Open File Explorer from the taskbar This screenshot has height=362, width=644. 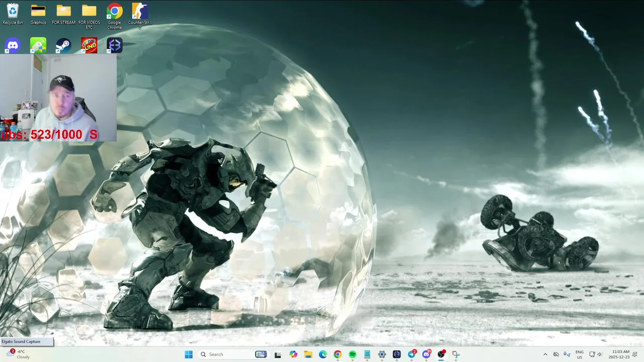pos(308,354)
